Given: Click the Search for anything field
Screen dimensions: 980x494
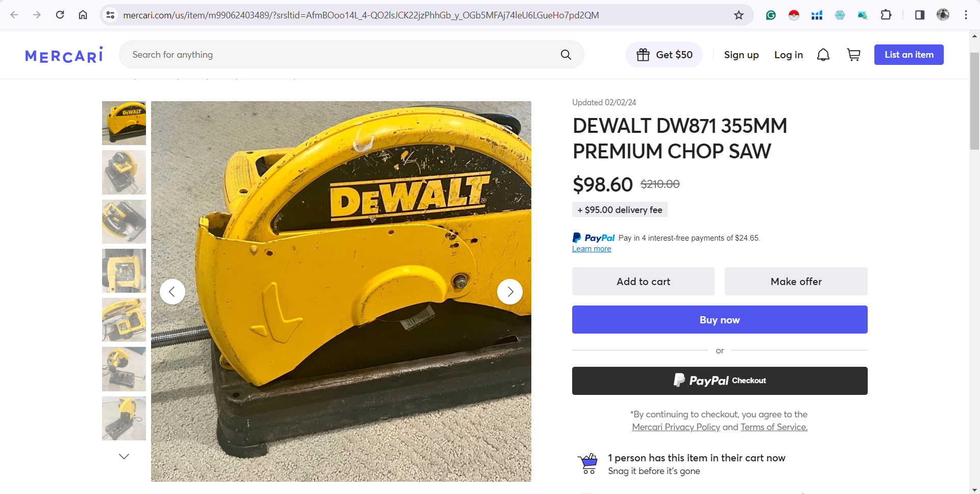Looking at the screenshot, I should (x=342, y=55).
